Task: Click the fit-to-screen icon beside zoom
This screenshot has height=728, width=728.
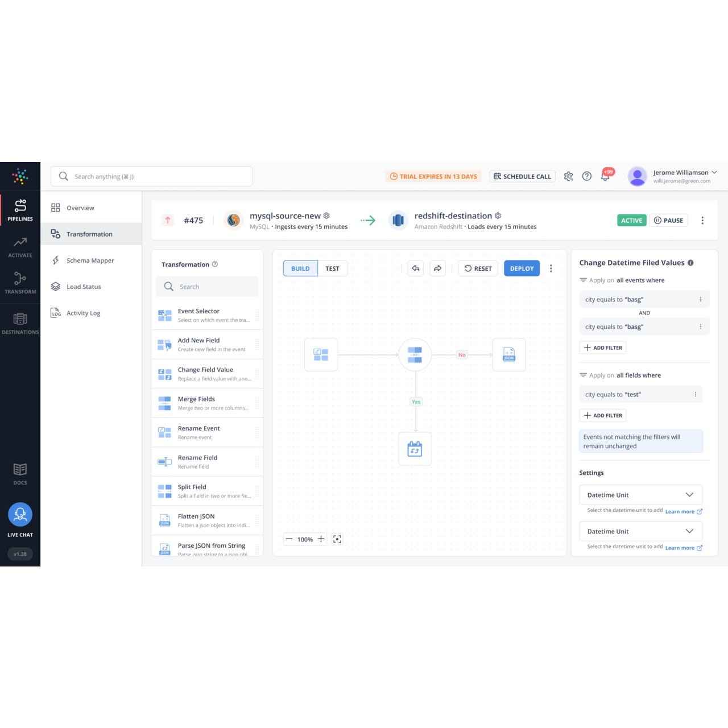Action: pyautogui.click(x=337, y=539)
